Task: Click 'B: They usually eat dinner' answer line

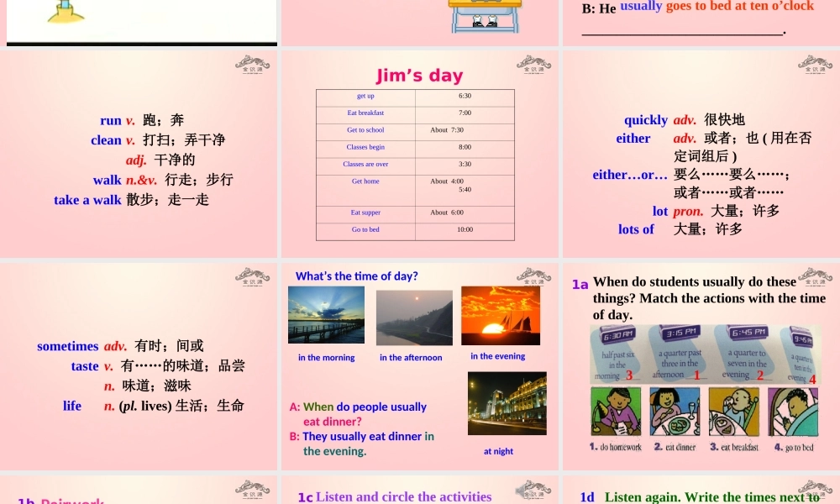Action: [x=362, y=444]
